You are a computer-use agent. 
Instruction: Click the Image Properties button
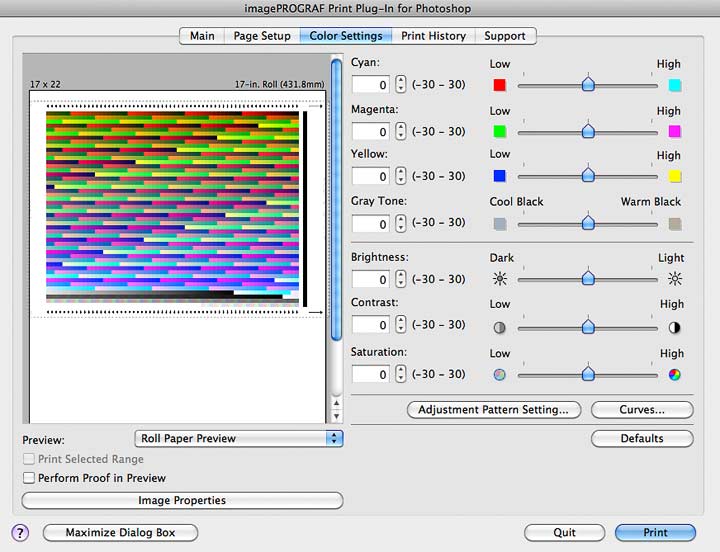point(182,501)
